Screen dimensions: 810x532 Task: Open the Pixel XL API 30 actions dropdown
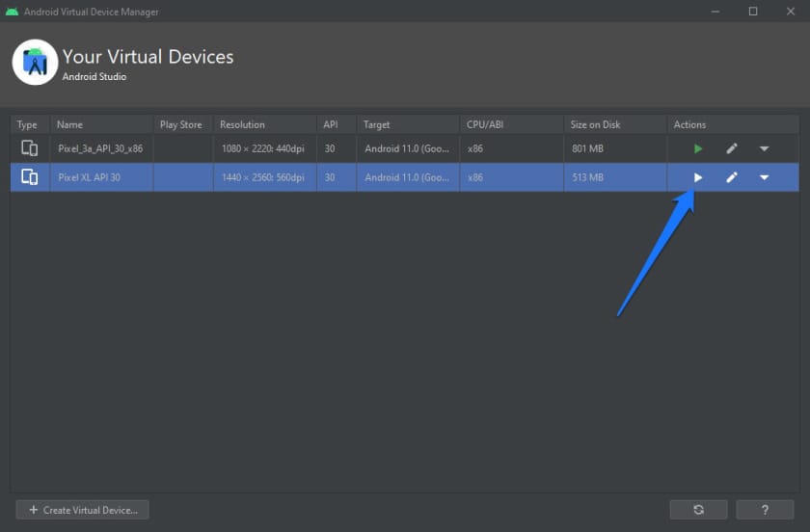(x=764, y=177)
